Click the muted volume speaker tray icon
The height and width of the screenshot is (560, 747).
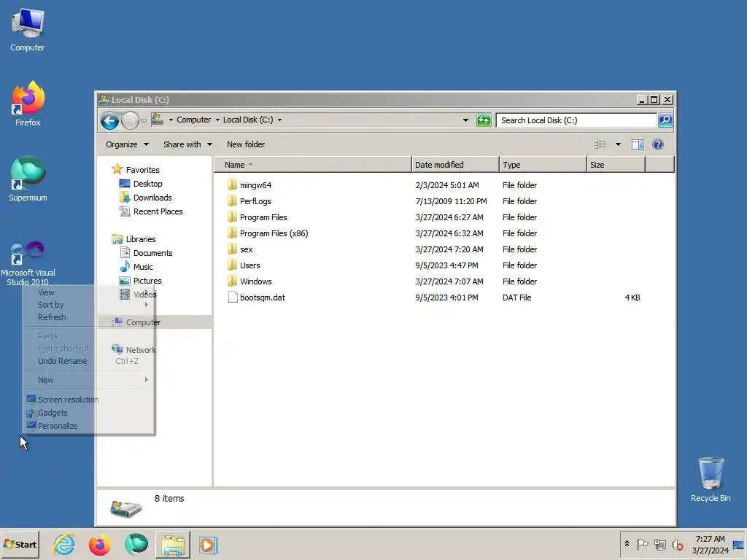pyautogui.click(x=677, y=544)
